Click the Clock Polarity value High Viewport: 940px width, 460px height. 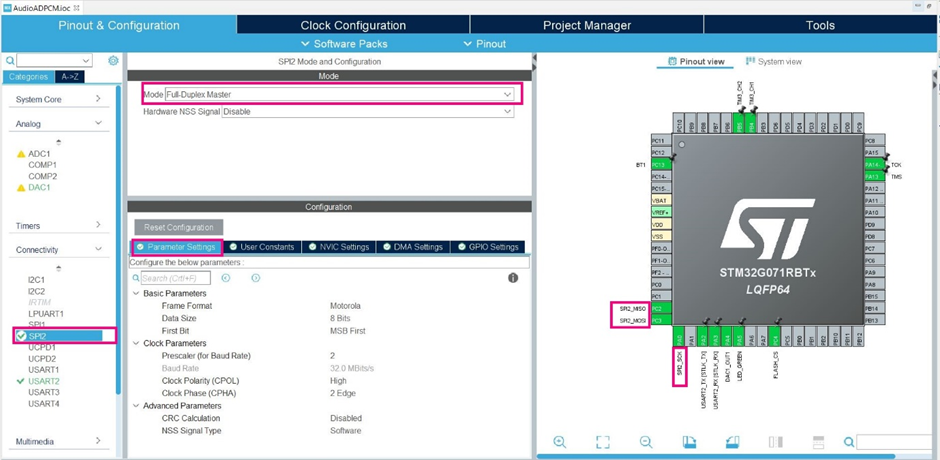tap(338, 381)
